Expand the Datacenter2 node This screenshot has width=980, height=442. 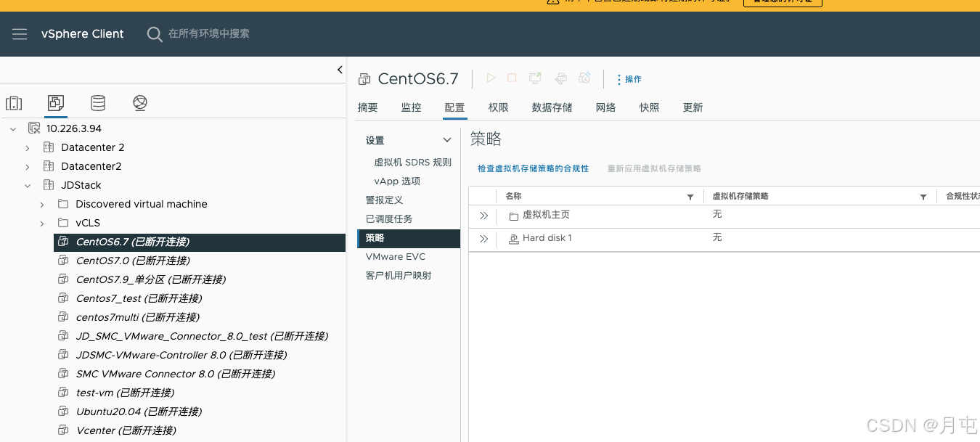pyautogui.click(x=28, y=166)
